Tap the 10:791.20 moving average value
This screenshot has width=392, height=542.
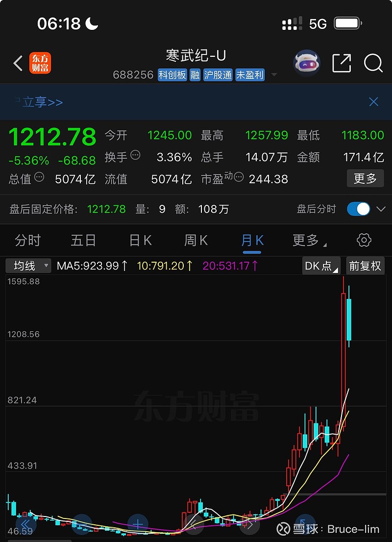pyautogui.click(x=165, y=266)
